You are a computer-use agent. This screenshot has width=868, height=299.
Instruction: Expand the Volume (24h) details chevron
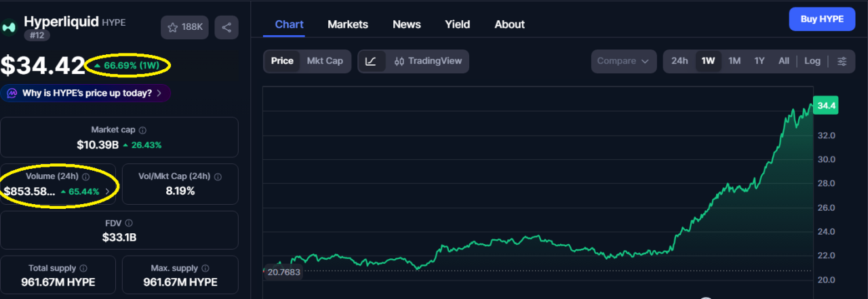point(107,192)
